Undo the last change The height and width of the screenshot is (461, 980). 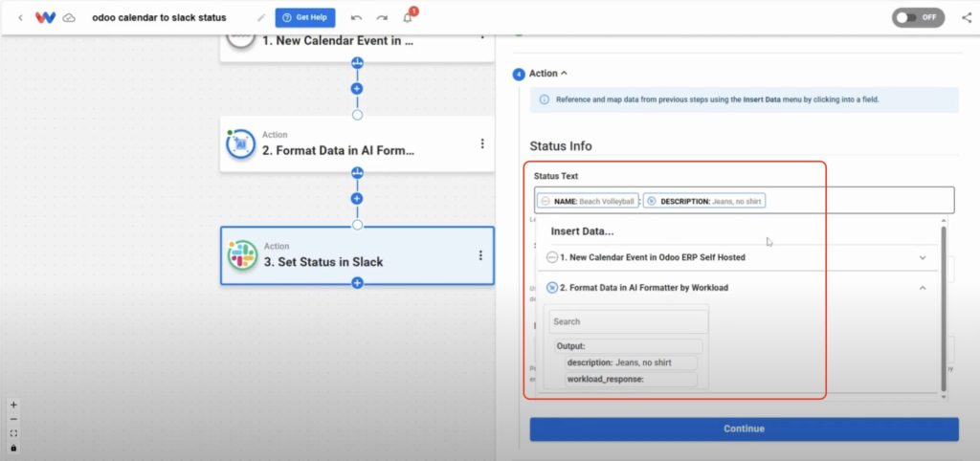tap(356, 17)
